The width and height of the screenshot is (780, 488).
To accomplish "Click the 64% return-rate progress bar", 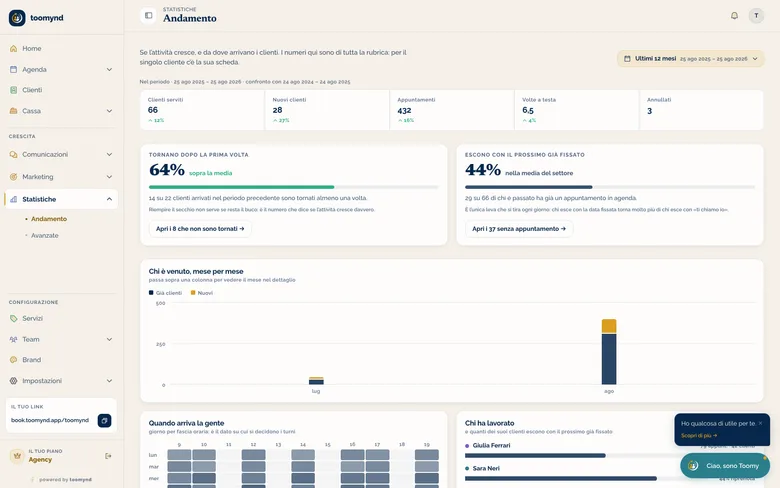I will click(x=293, y=187).
